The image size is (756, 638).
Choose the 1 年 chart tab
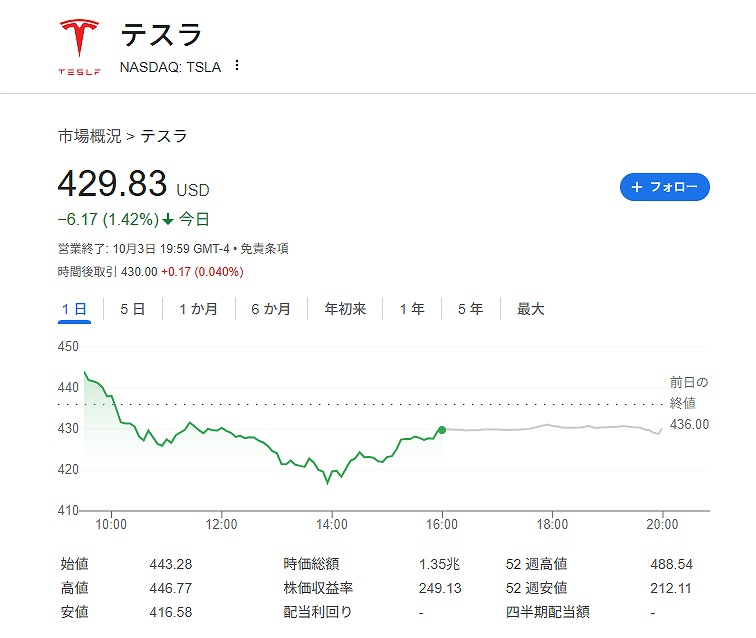point(412,309)
